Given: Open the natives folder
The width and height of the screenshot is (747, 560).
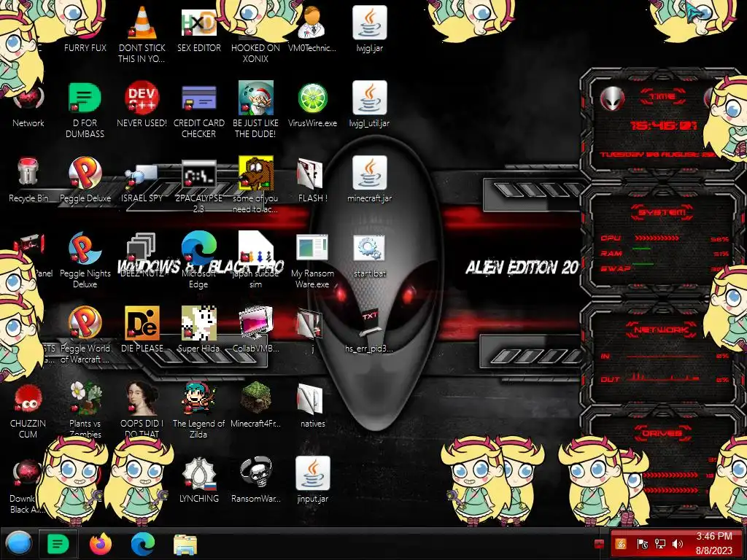Looking at the screenshot, I should pos(310,399).
